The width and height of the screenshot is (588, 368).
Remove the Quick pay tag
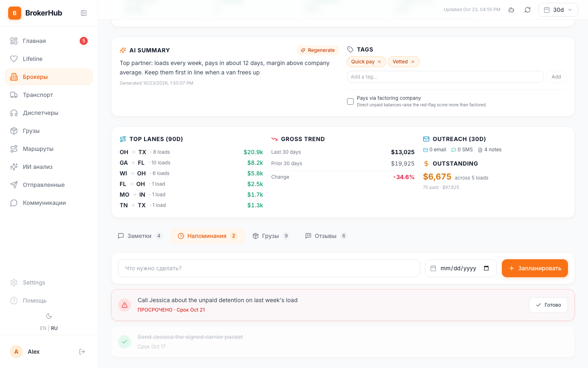[379, 62]
